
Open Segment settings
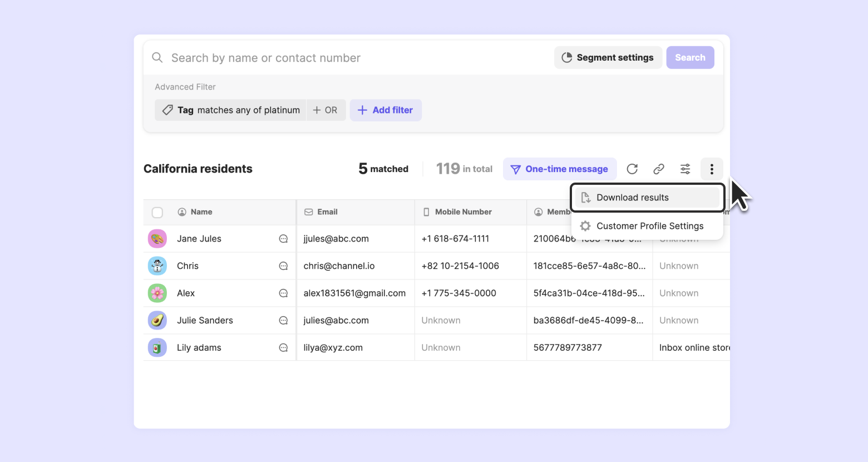(x=608, y=58)
